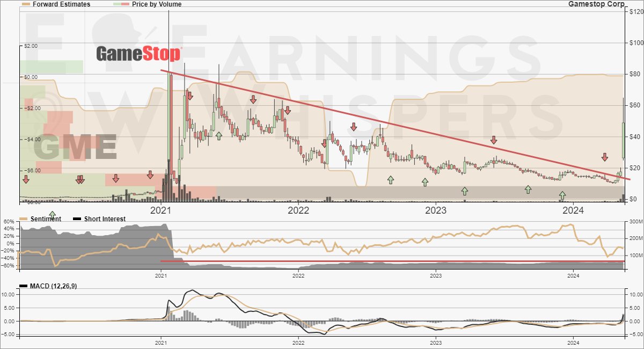644x349 pixels.
Task: Select the 'Price by Volume' legend label
Action: (157, 4)
